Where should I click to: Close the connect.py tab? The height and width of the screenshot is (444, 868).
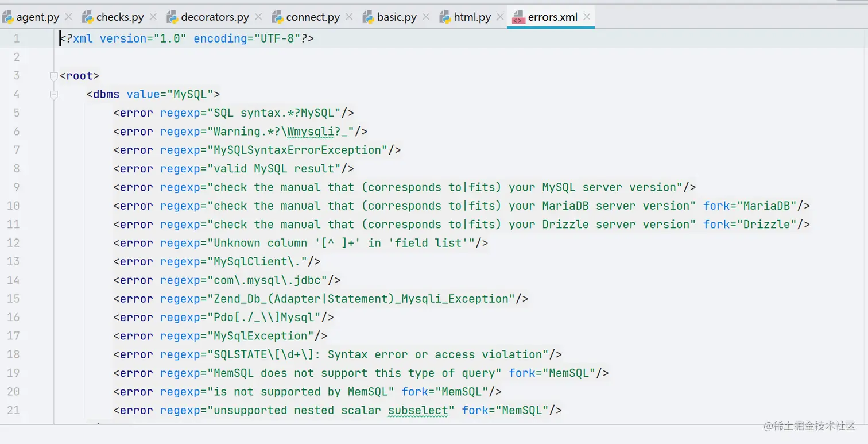(350, 17)
